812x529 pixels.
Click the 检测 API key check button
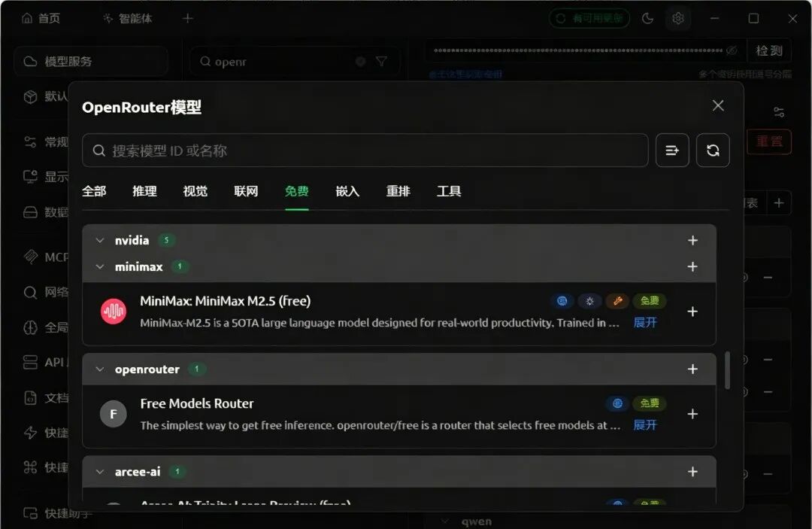(769, 50)
